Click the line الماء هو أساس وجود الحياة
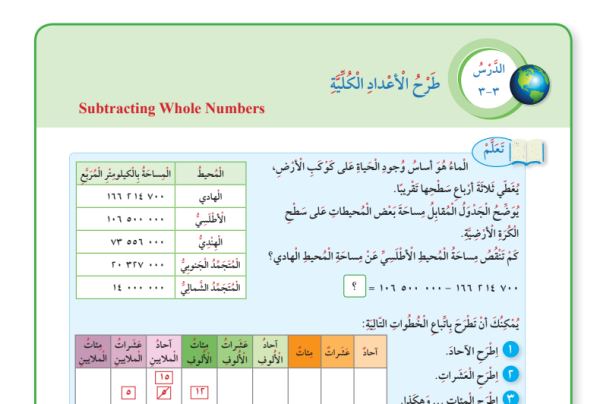Viewport: 600px width, 404px height. (370, 167)
